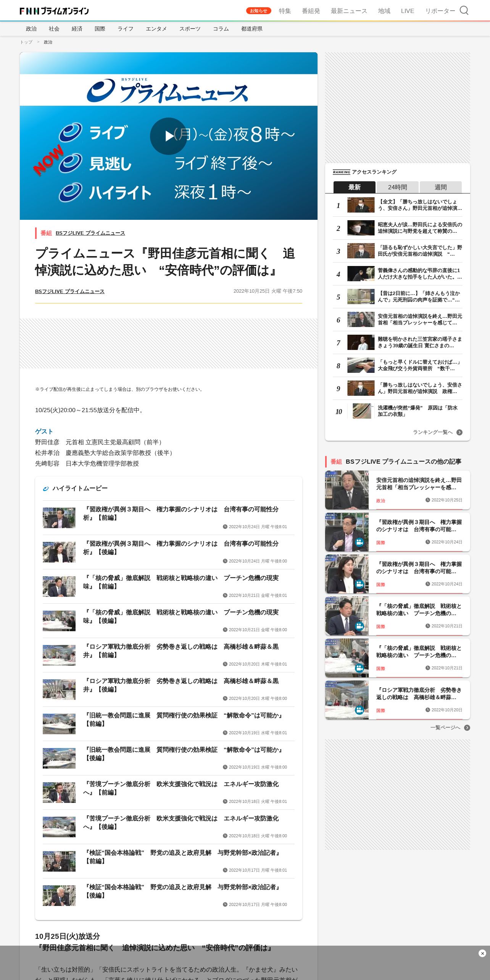The width and height of the screenshot is (490, 980).
Task: Click thumbnail for 核の脅威【後編】 highlight
Action: 59,621
